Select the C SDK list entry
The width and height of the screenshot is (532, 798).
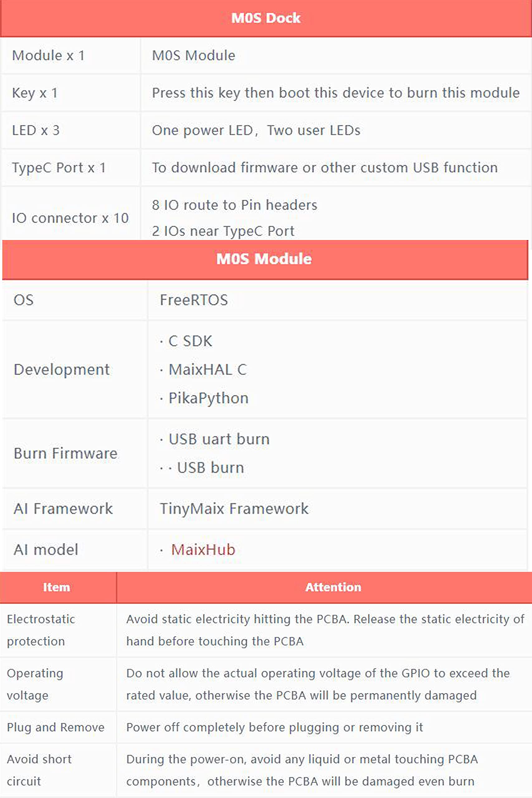point(190,341)
